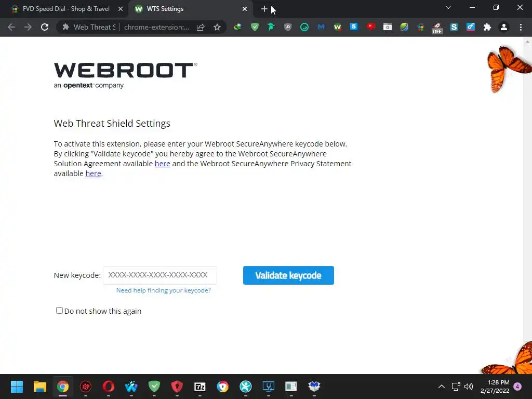Open the Extensions puzzle piece menu

(x=487, y=27)
